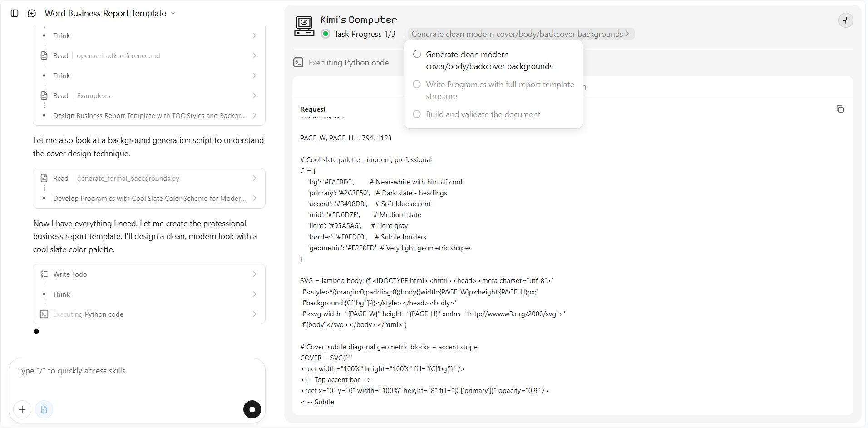Open the Read Example.cs step

tap(149, 95)
